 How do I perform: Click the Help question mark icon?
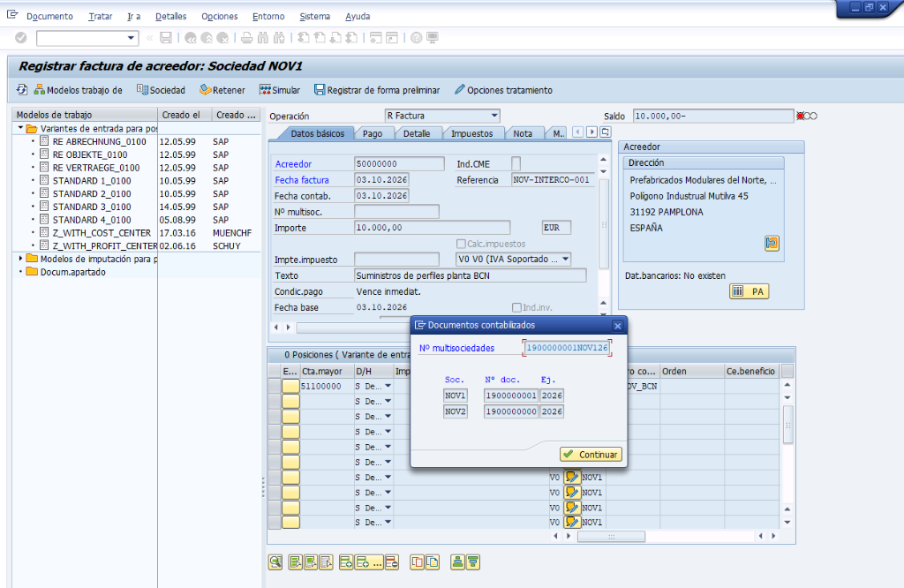tap(417, 38)
